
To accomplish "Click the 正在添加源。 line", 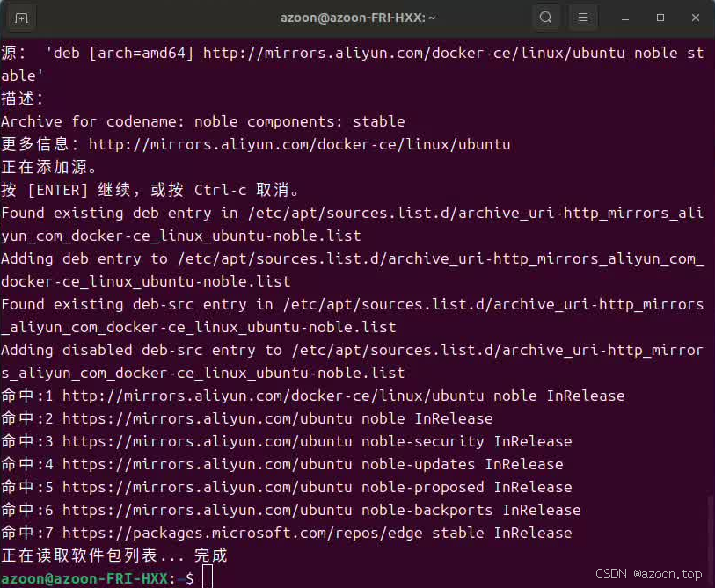I will click(49, 167).
